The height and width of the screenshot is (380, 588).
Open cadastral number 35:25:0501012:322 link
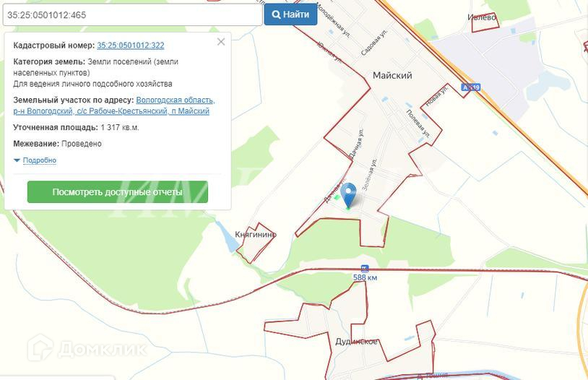pyautogui.click(x=131, y=46)
